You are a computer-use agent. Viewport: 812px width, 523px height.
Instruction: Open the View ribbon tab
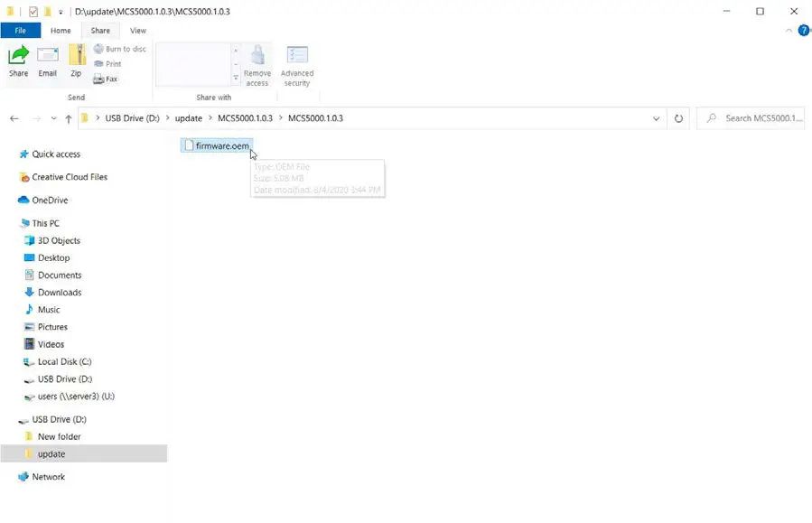137,30
